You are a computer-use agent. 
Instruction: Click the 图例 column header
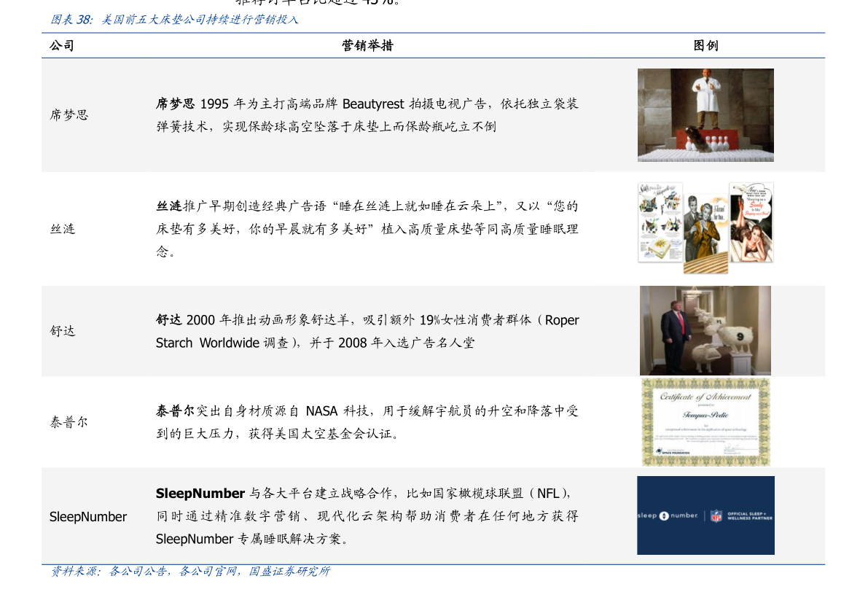(705, 46)
